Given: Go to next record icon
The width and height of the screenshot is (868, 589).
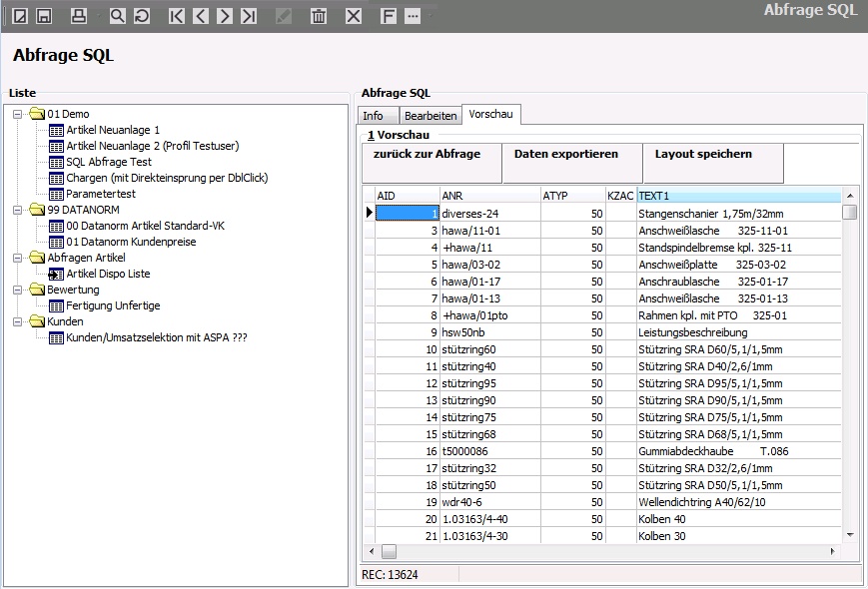Looking at the screenshot, I should point(225,16).
